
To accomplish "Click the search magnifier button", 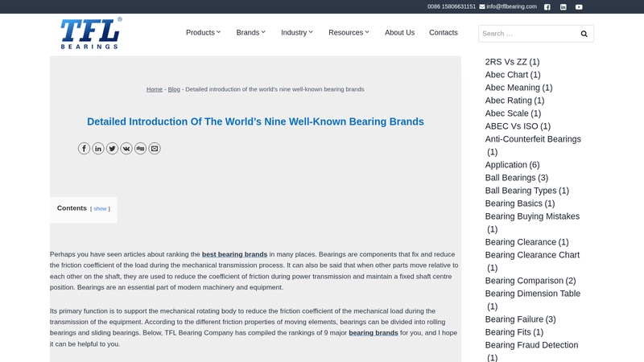I will point(584,34).
